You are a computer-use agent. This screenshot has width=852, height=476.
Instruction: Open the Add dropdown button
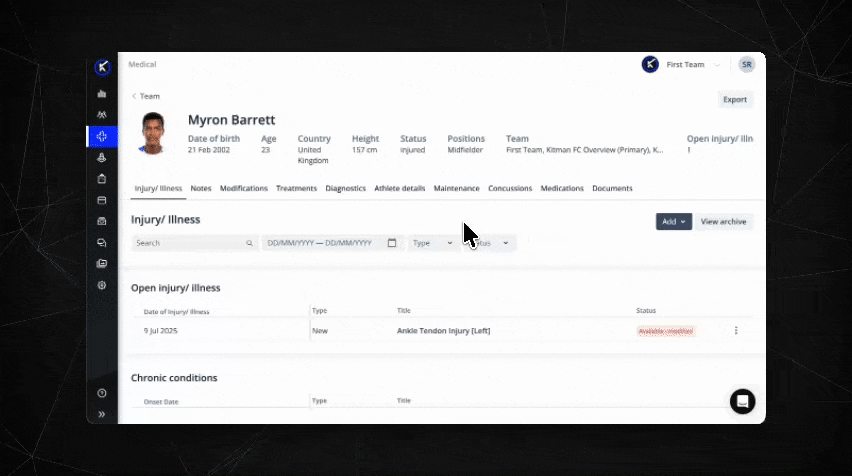tap(673, 222)
